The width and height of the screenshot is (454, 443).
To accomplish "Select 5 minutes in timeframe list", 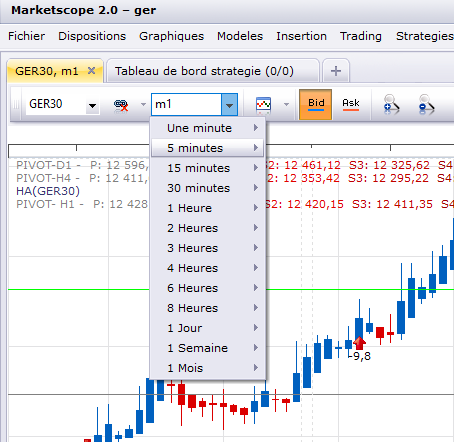I will (x=207, y=148).
